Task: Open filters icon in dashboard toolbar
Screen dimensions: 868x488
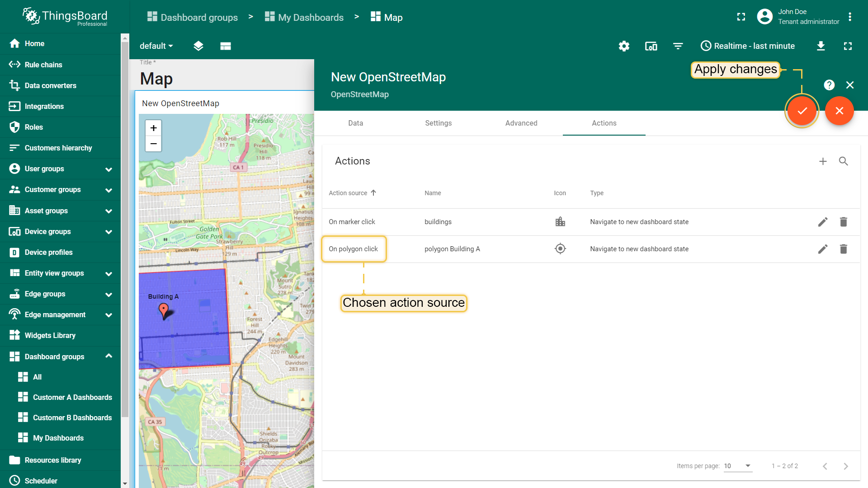Action: tap(678, 46)
